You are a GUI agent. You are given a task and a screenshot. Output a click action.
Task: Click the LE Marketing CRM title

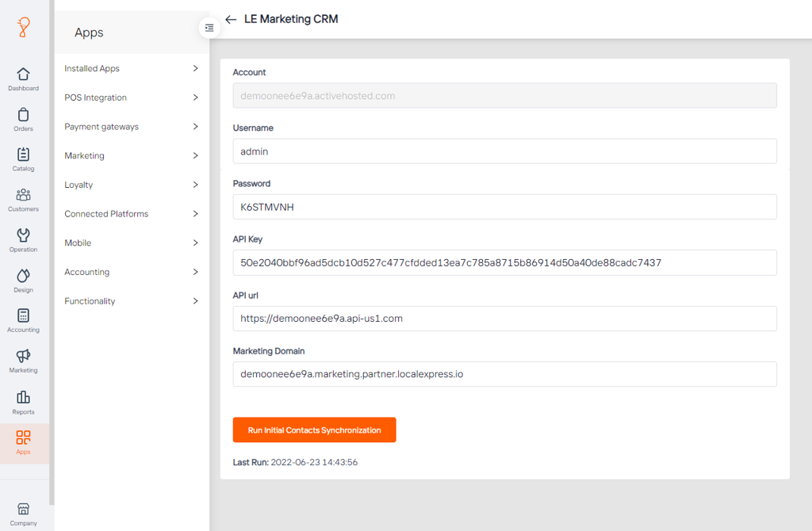point(291,19)
